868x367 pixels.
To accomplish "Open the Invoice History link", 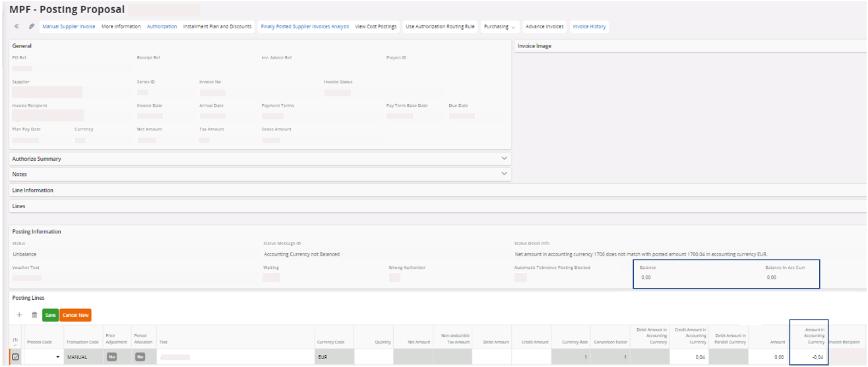I will click(x=589, y=27).
